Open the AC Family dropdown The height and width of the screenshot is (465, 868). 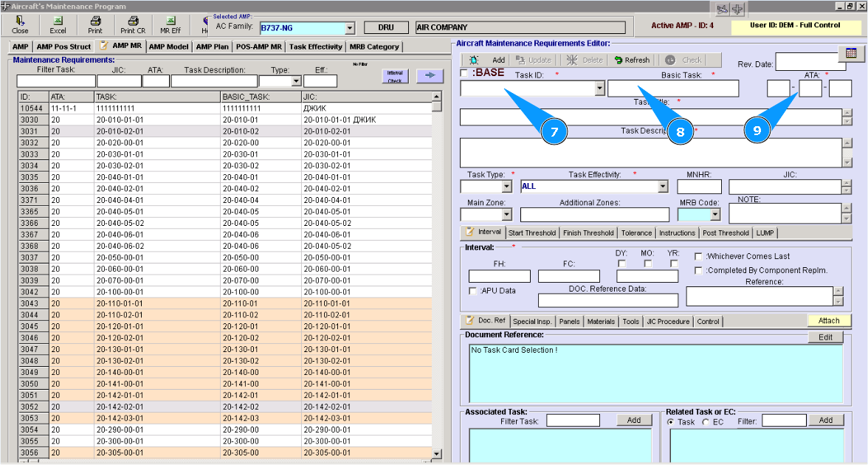(x=349, y=28)
